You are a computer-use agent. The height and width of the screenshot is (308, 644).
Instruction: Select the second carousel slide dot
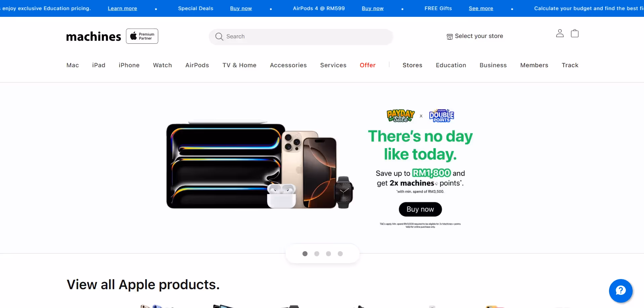(x=317, y=254)
